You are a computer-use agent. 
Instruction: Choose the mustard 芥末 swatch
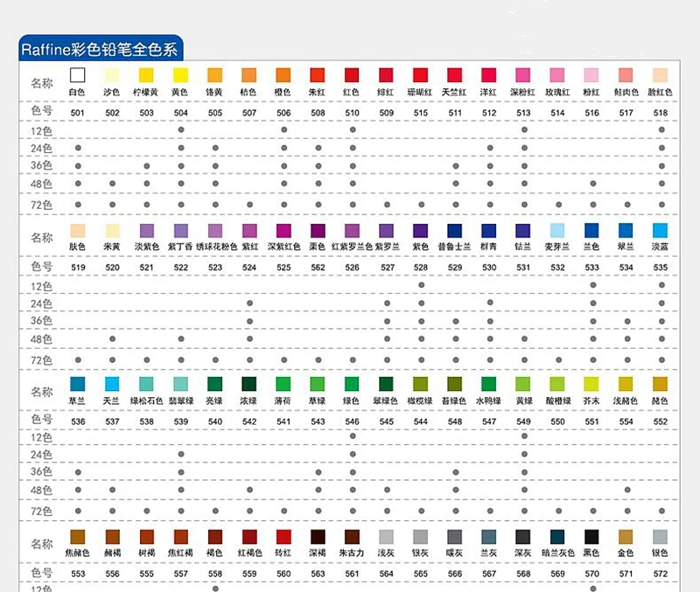click(x=591, y=384)
